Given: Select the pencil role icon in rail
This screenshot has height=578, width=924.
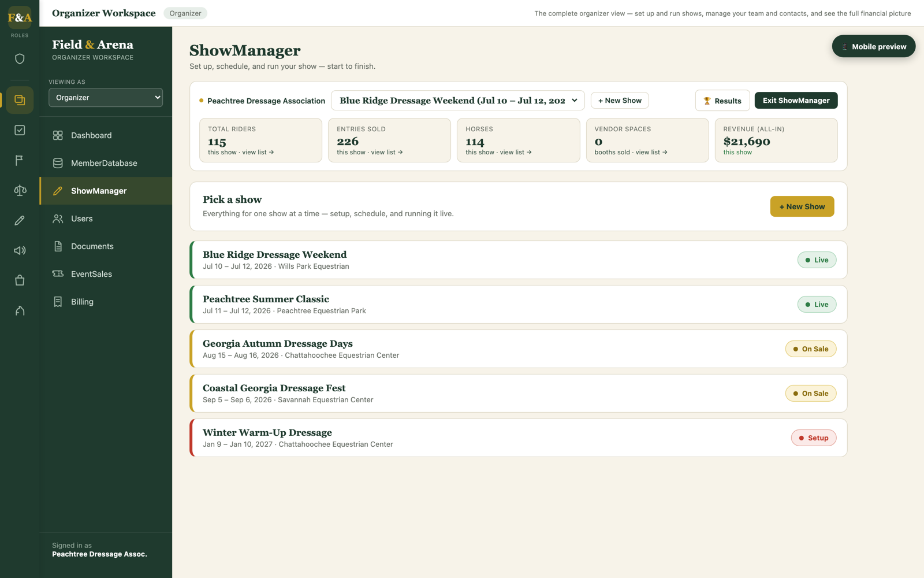Looking at the screenshot, I should [20, 220].
